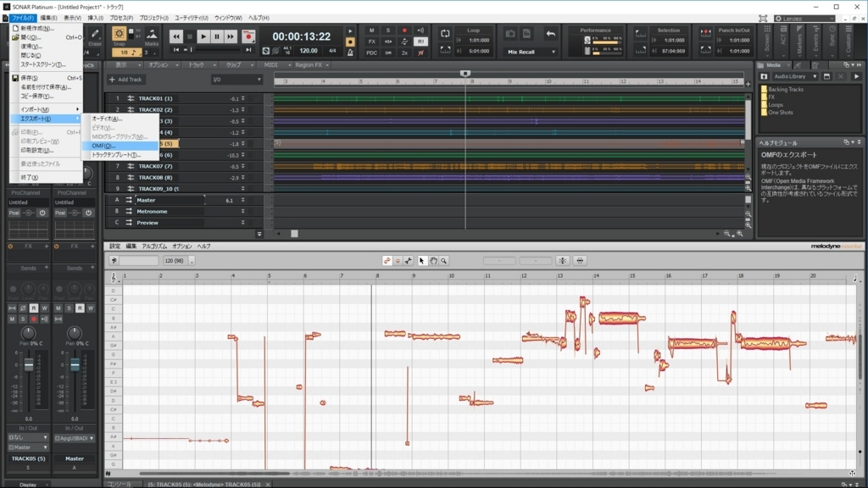Open the Events module in control bar

pos(816,41)
